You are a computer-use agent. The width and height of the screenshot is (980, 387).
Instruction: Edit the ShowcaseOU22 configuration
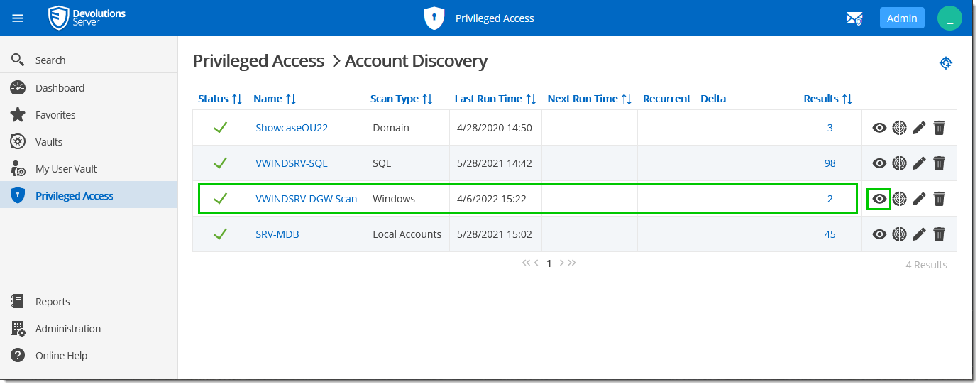[919, 128]
